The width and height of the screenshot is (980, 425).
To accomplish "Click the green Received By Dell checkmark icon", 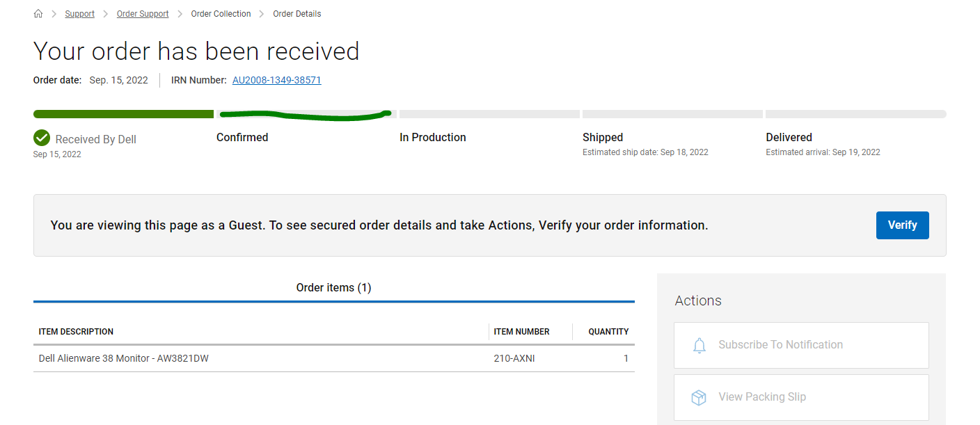I will [42, 138].
